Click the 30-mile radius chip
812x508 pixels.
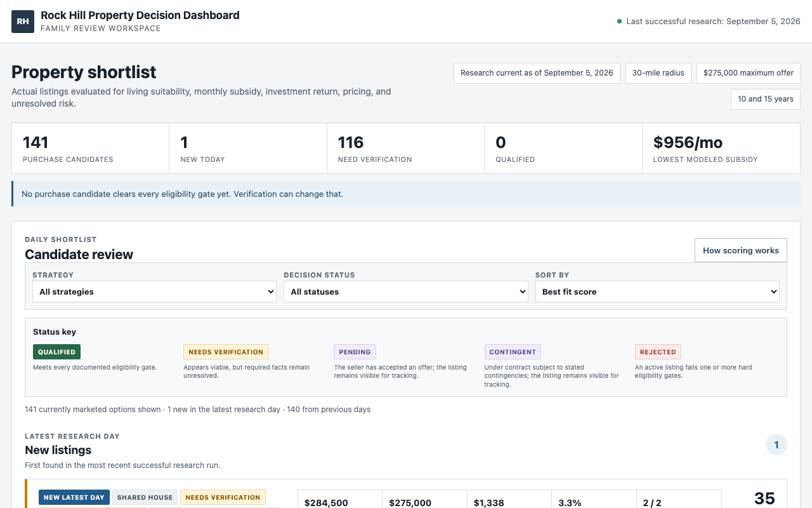click(x=658, y=73)
